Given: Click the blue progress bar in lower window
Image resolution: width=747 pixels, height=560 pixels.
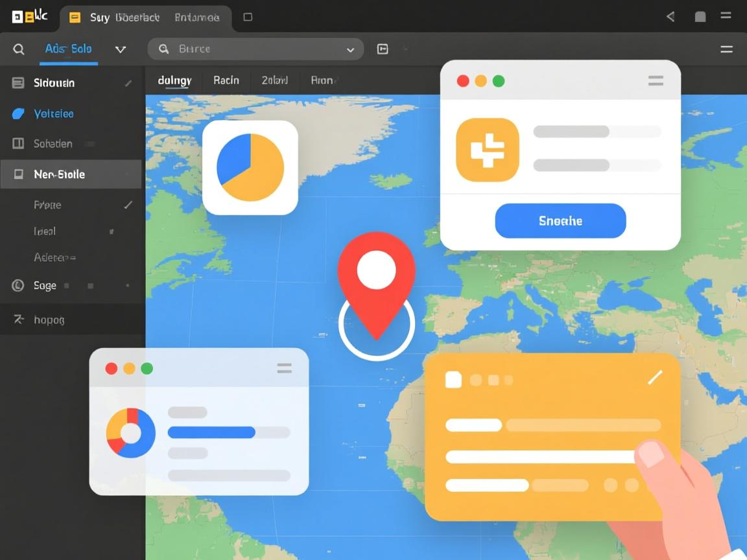Looking at the screenshot, I should click(x=211, y=432).
